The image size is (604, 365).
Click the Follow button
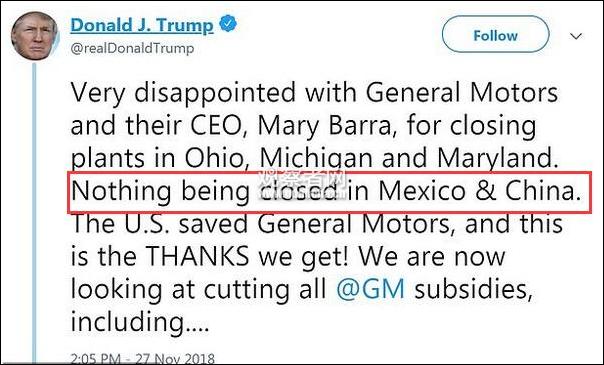click(x=495, y=35)
